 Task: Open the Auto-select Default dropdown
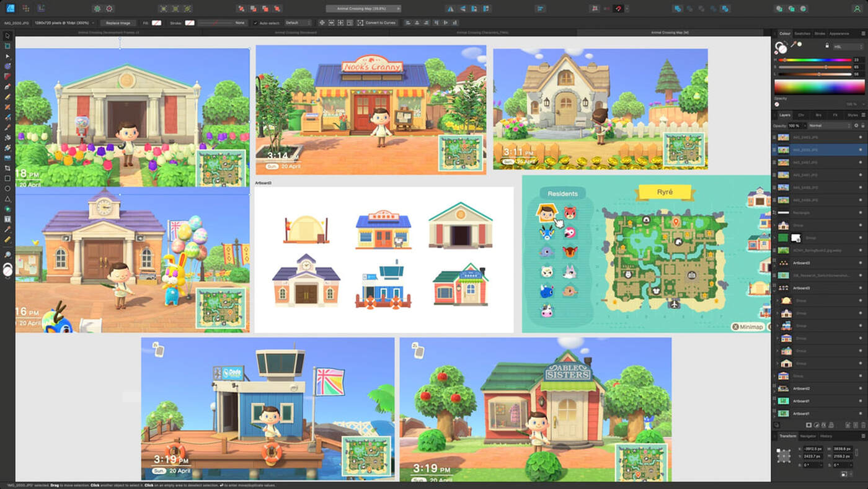(x=298, y=22)
